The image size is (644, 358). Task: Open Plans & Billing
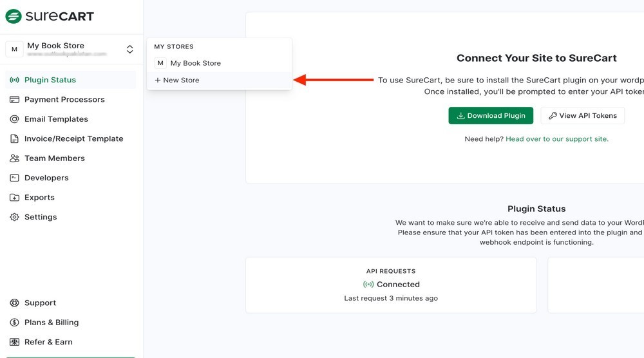(x=52, y=323)
